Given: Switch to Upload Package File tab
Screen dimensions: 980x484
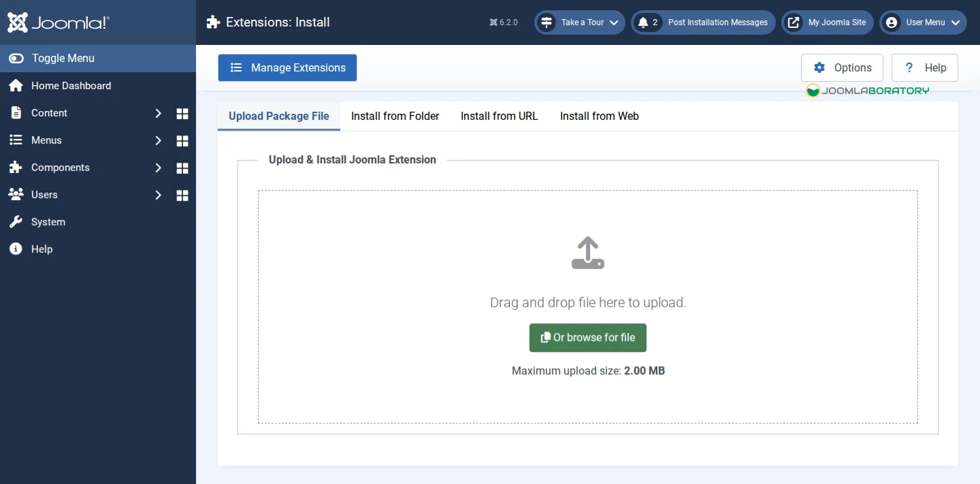Looking at the screenshot, I should point(279,116).
